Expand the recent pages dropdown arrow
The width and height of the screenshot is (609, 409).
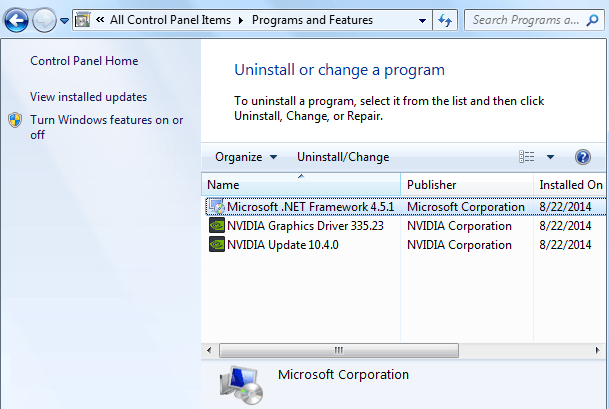(x=64, y=21)
